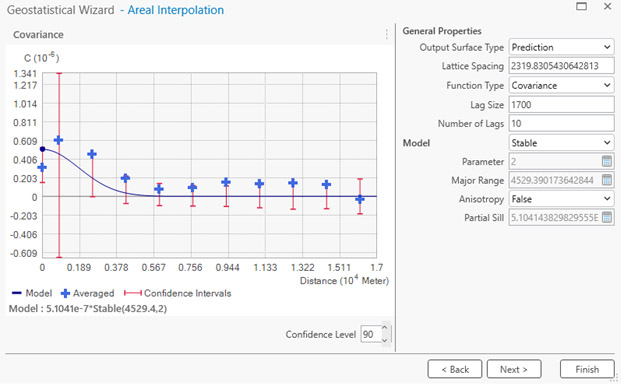Click the Partial Sill calculator icon

pos(606,217)
